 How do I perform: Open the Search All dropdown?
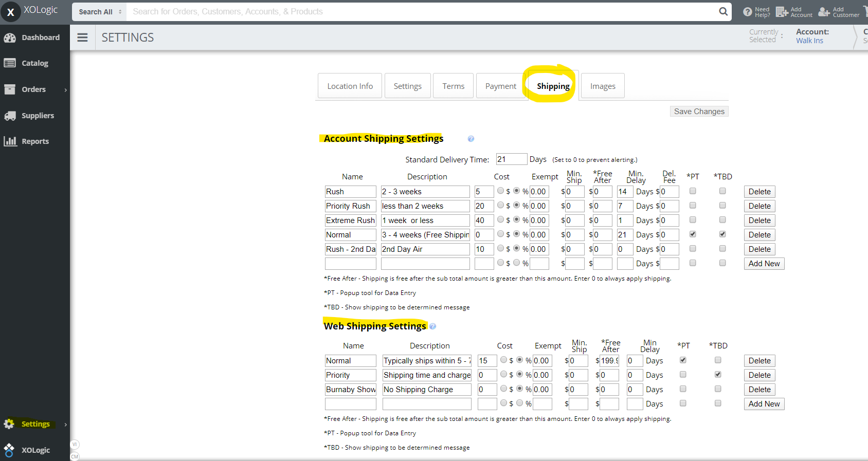tap(100, 12)
